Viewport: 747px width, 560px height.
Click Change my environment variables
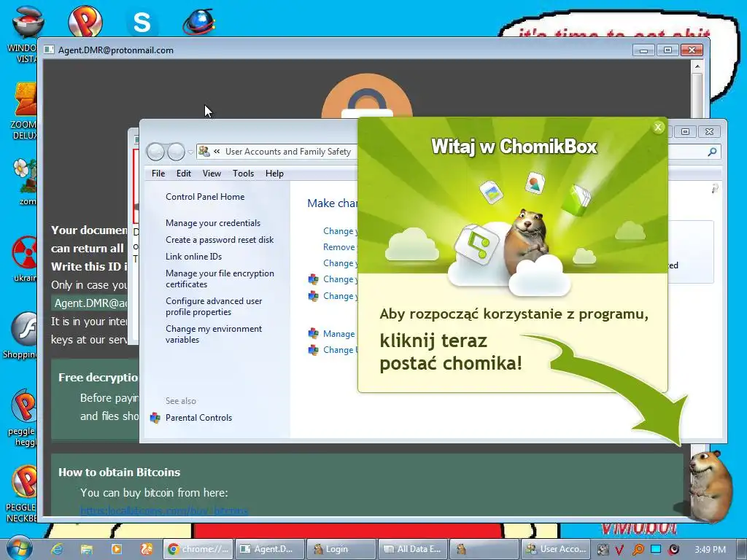214,334
